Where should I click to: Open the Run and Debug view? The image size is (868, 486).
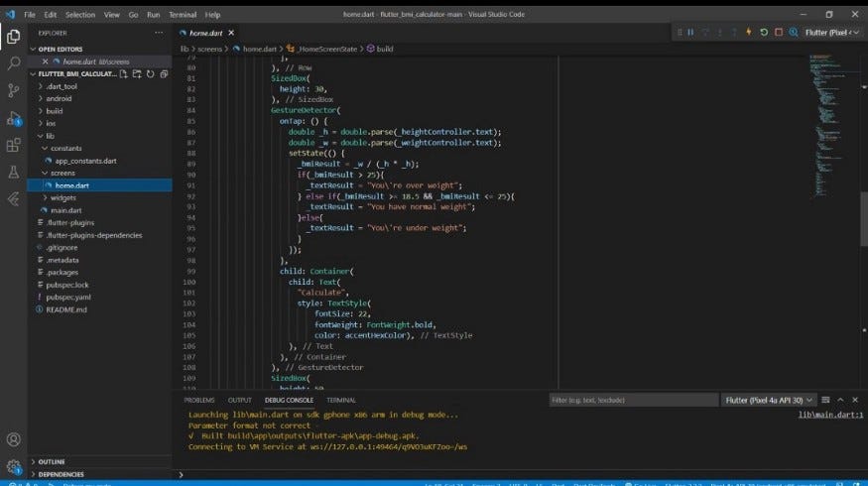(13, 118)
